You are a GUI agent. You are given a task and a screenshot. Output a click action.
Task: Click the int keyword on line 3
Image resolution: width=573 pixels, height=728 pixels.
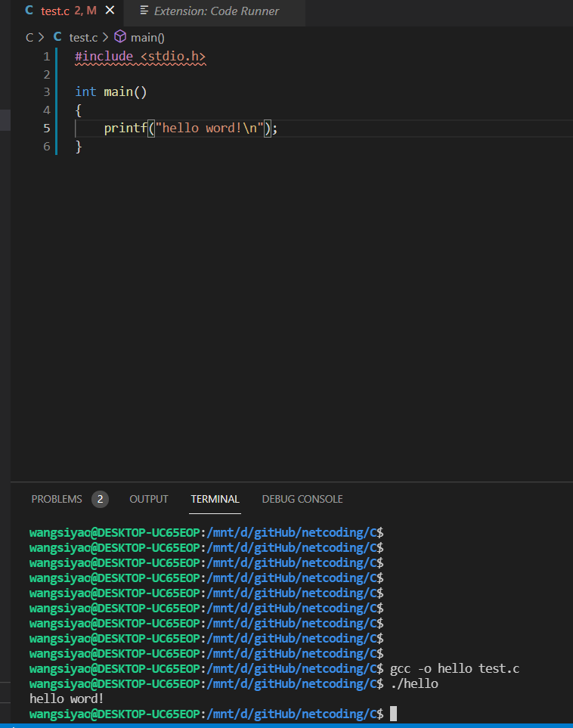(85, 92)
